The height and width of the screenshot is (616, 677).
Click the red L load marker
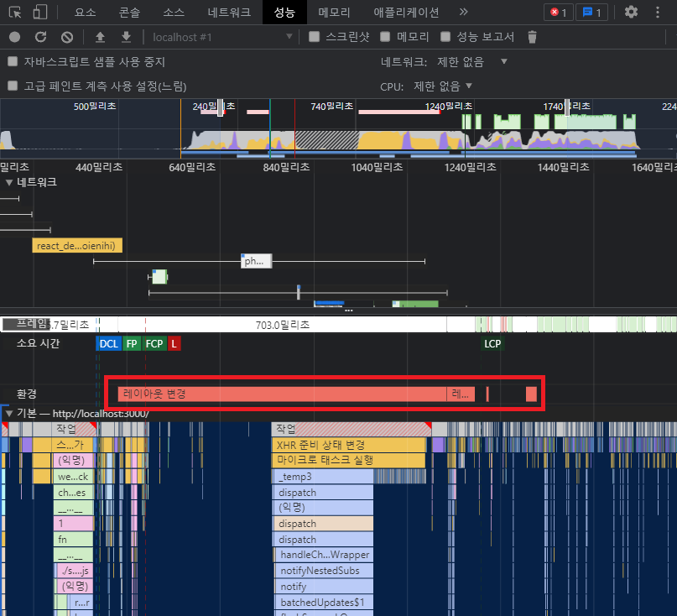coord(174,344)
